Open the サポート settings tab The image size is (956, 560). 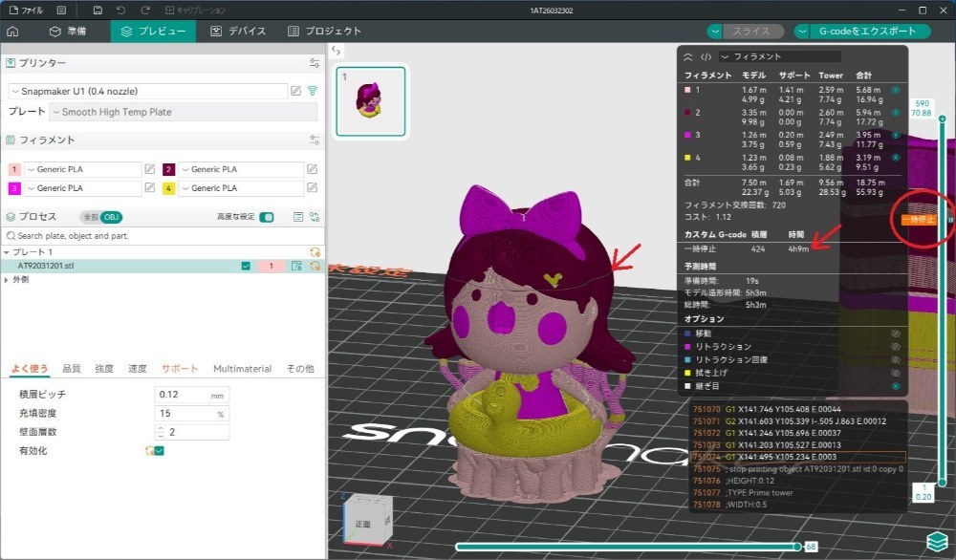[180, 369]
